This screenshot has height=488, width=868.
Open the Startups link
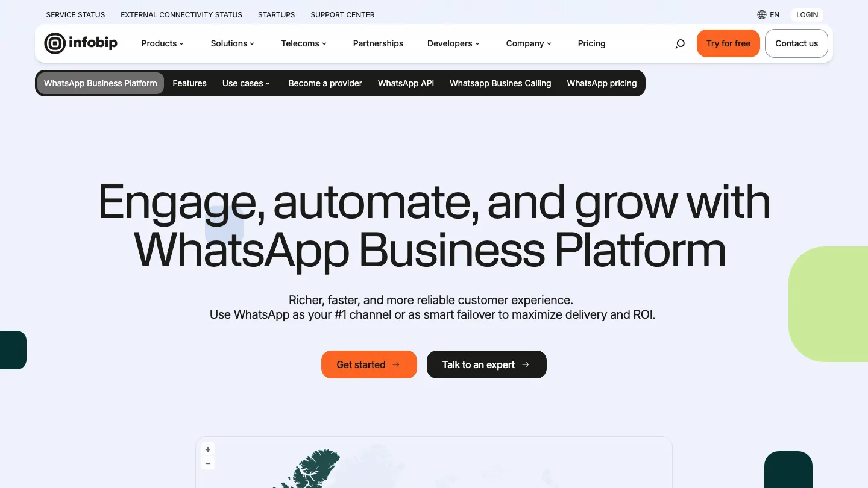click(277, 14)
